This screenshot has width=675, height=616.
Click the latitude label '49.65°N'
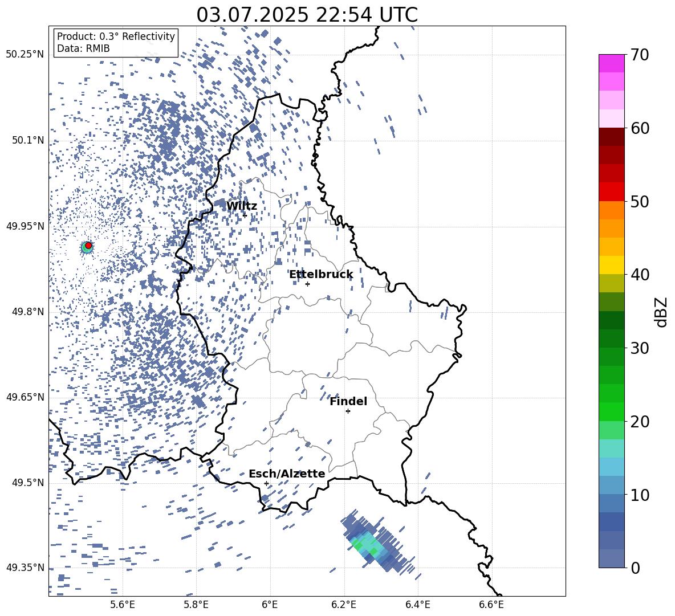tap(25, 397)
